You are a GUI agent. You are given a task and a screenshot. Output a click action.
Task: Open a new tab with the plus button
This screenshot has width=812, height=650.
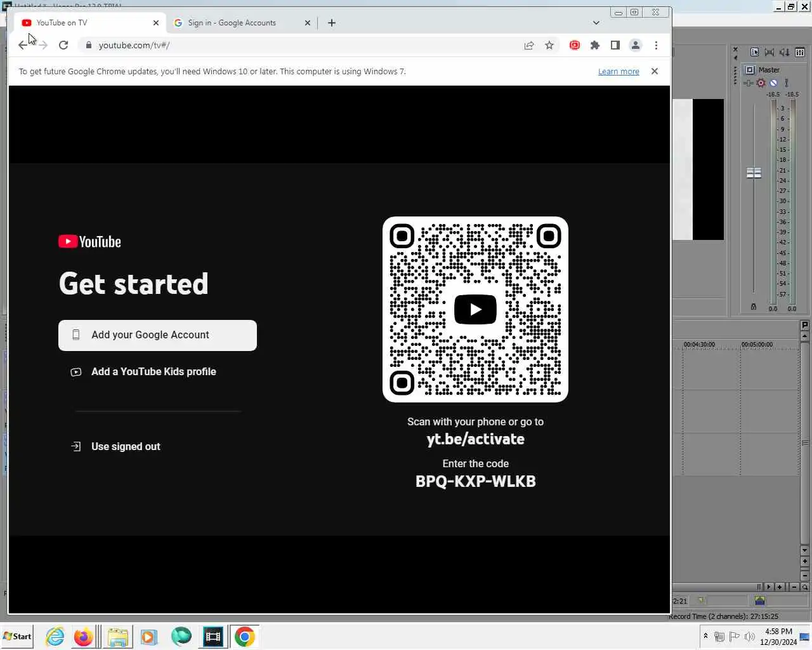pyautogui.click(x=332, y=23)
